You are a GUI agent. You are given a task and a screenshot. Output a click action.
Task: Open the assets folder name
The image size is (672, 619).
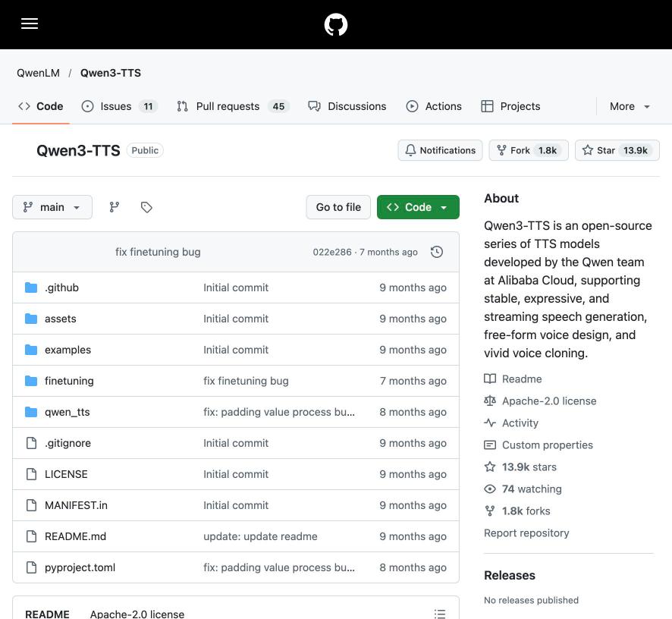tap(61, 319)
